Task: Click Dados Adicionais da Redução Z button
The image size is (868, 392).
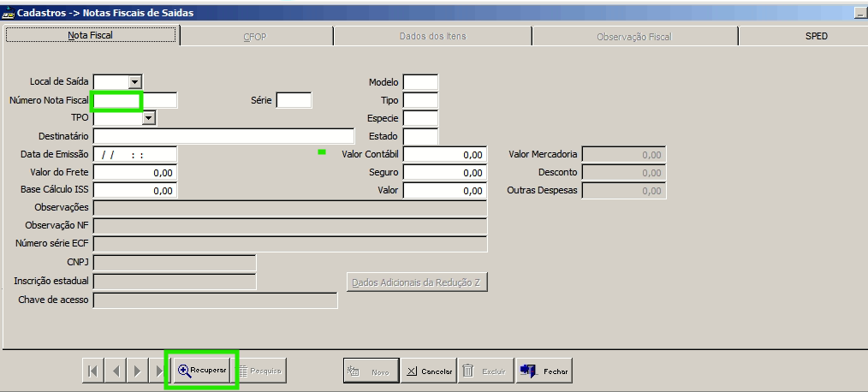Action: [417, 282]
